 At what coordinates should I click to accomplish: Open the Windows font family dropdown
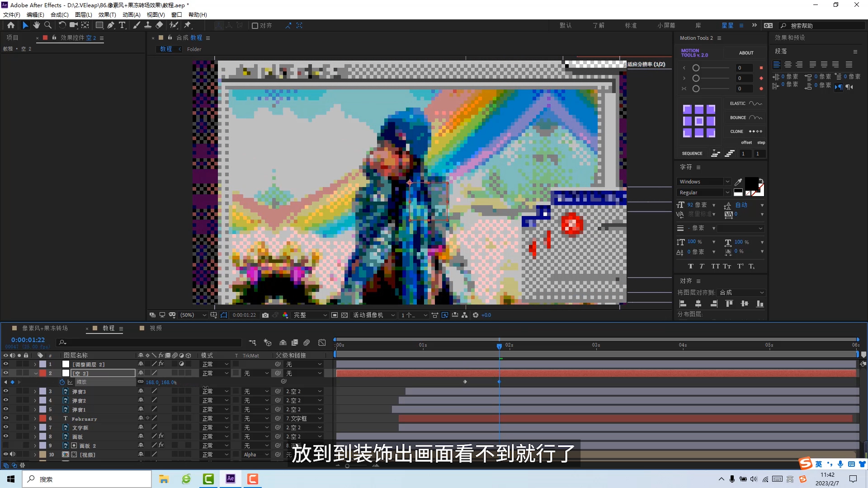[x=703, y=182]
